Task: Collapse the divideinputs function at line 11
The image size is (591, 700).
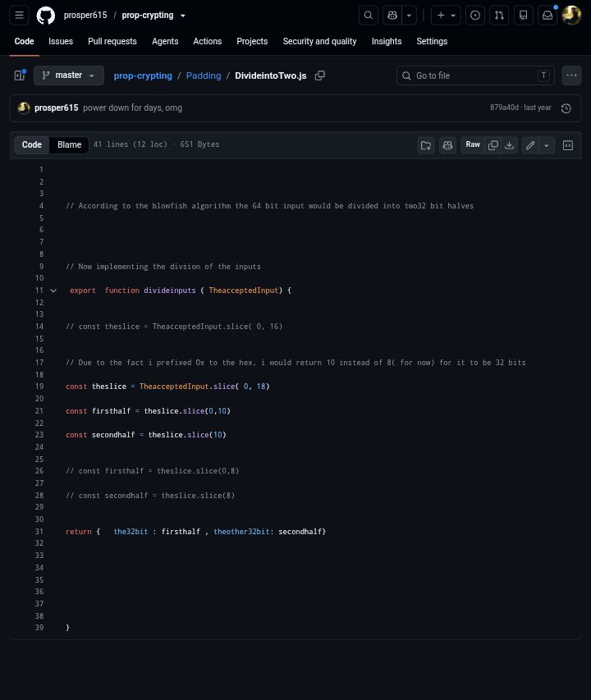Action: (53, 291)
